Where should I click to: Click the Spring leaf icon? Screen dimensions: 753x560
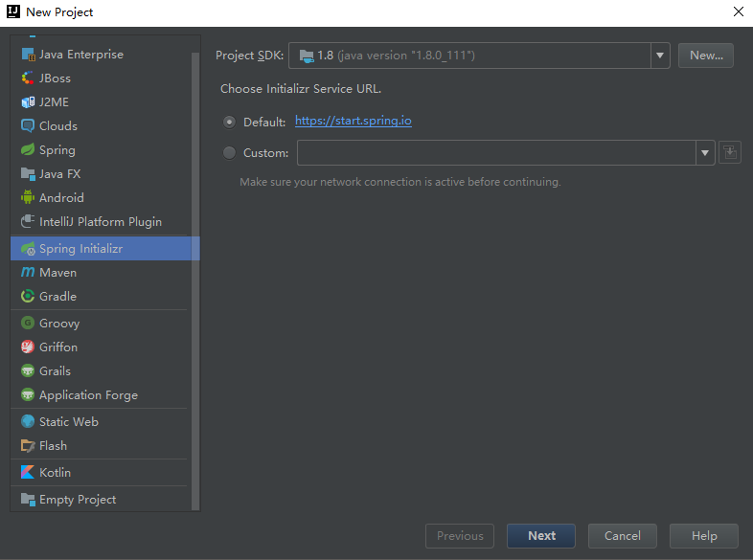(x=28, y=150)
